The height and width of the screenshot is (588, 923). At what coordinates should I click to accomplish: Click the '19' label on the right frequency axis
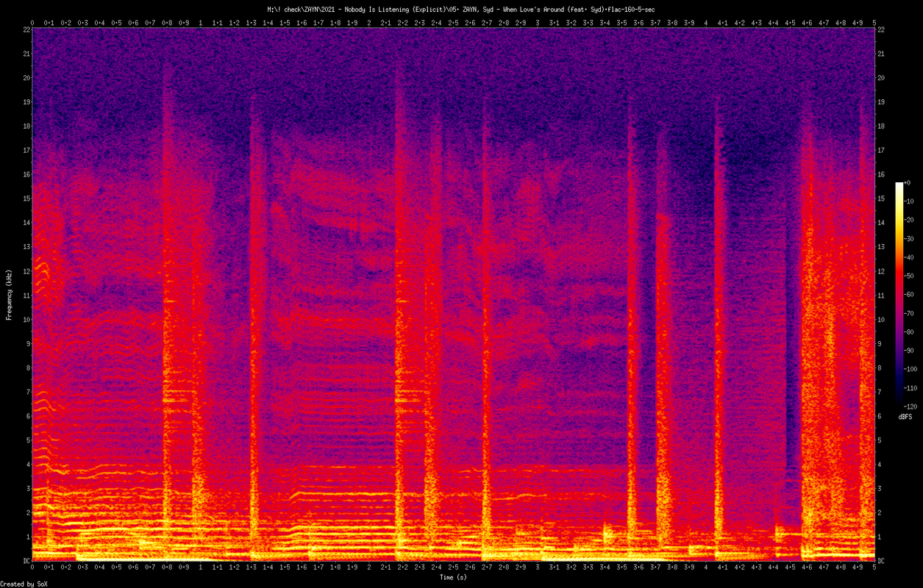(881, 102)
